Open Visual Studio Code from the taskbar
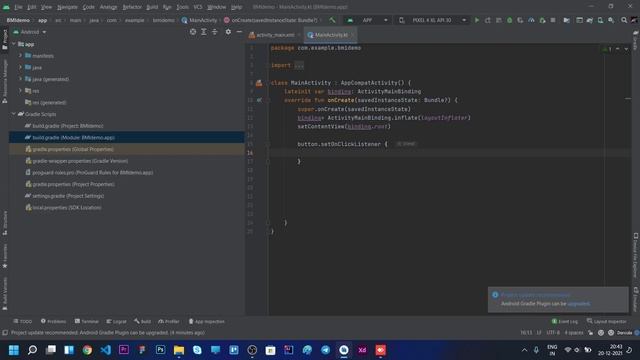Screen dimensions: 640x360 click(x=105, y=350)
